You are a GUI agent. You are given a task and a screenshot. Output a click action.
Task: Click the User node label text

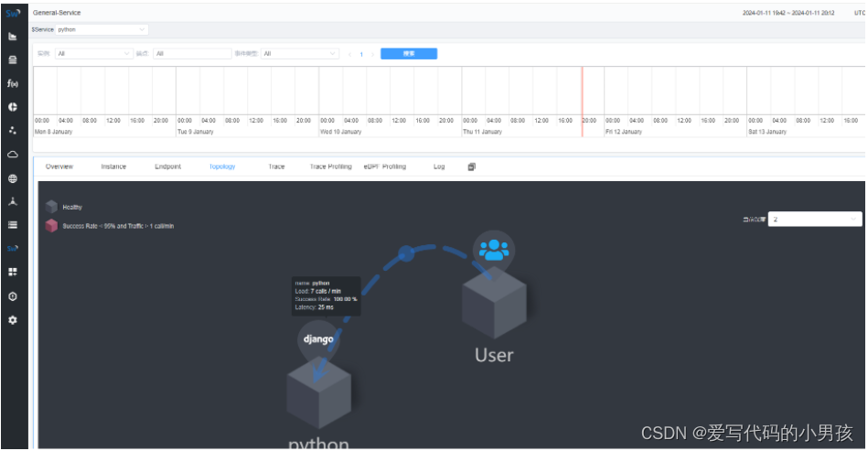click(x=494, y=355)
